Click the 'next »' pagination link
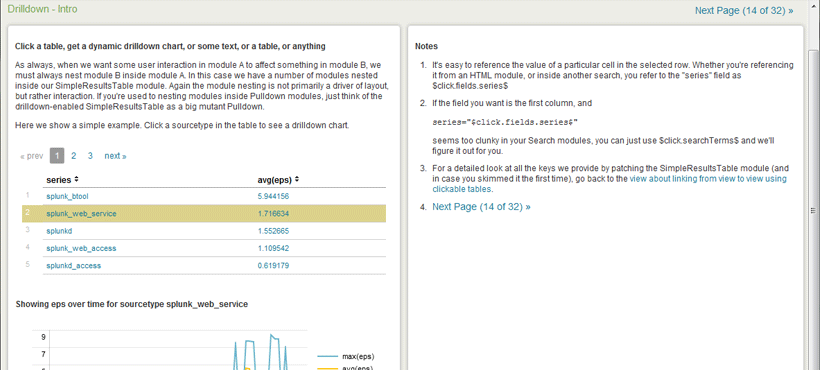 pos(115,156)
